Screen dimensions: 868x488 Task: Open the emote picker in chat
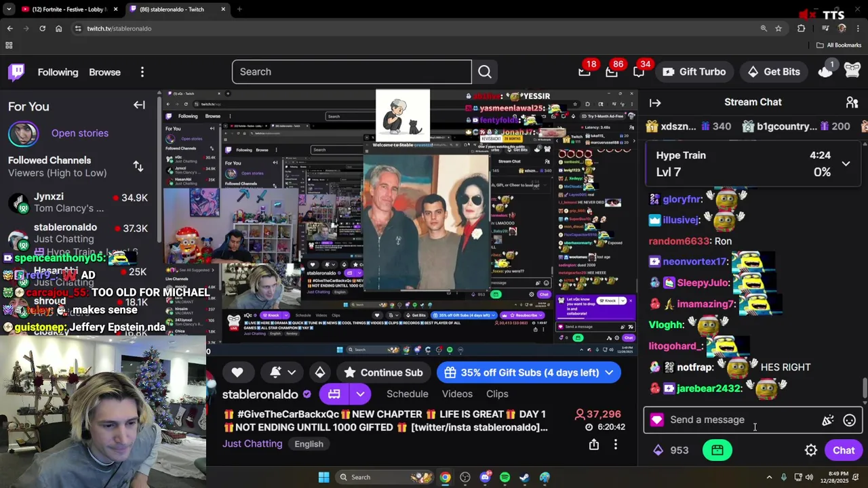[849, 420]
